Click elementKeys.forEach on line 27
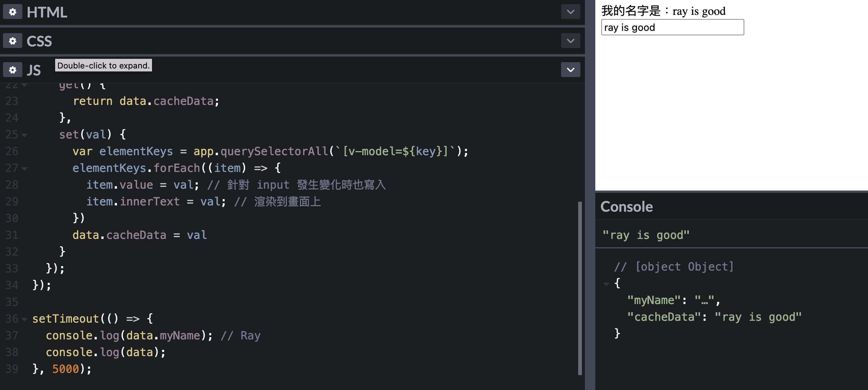This screenshot has width=868, height=390. click(136, 168)
